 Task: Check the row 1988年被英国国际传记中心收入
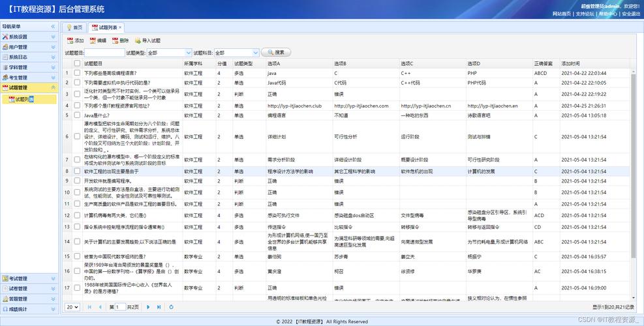pos(77,288)
